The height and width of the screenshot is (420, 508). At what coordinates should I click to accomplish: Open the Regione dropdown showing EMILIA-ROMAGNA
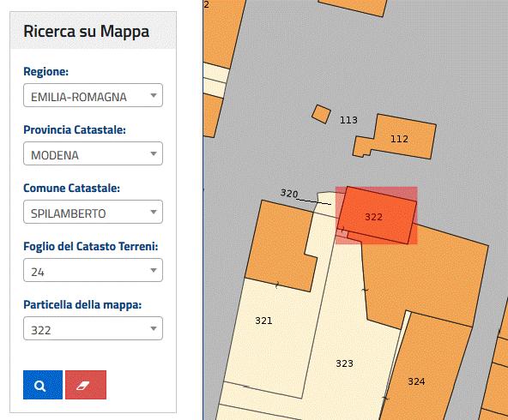pyautogui.click(x=93, y=95)
